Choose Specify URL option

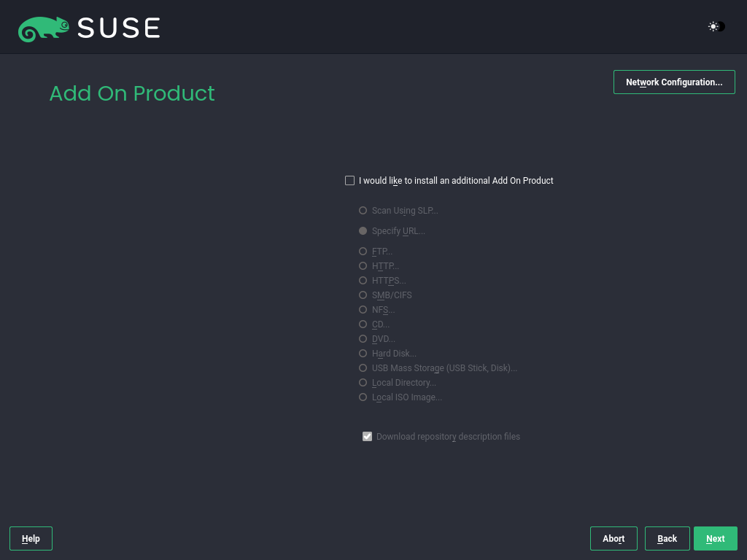(363, 230)
